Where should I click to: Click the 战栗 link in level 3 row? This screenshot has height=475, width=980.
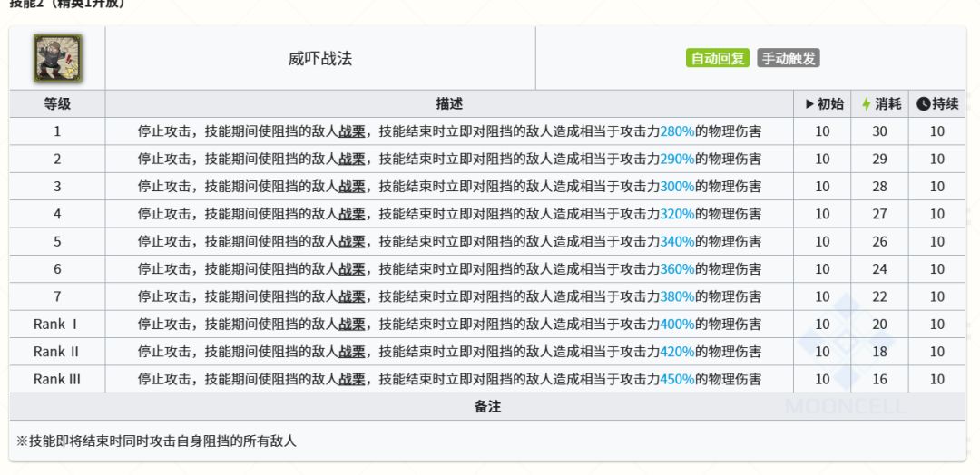[352, 187]
